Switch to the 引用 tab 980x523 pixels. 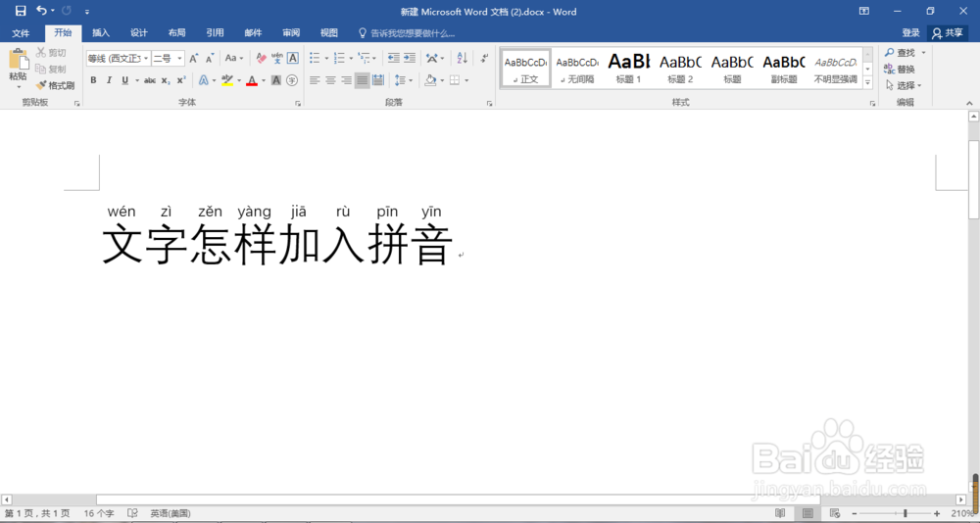(x=215, y=33)
